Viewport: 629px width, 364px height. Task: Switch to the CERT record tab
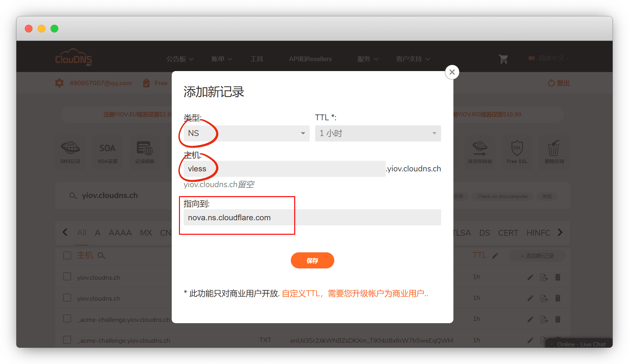[508, 233]
